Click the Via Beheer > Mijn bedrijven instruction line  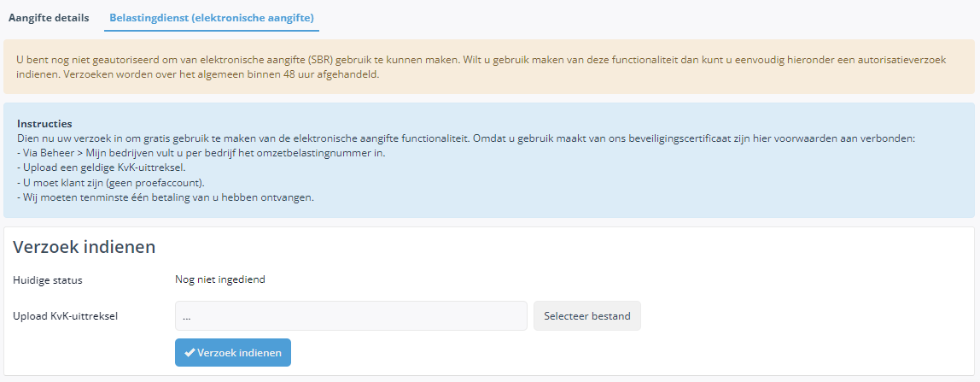200,153
